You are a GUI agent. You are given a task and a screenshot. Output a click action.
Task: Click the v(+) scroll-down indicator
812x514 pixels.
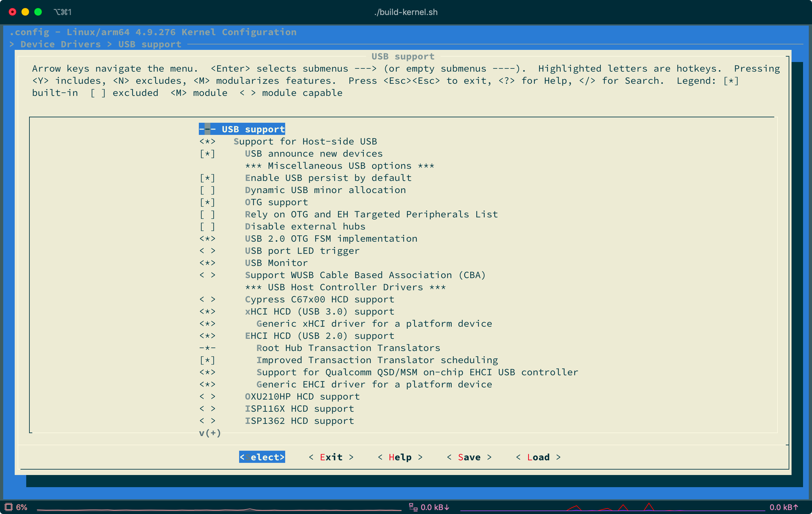(210, 433)
